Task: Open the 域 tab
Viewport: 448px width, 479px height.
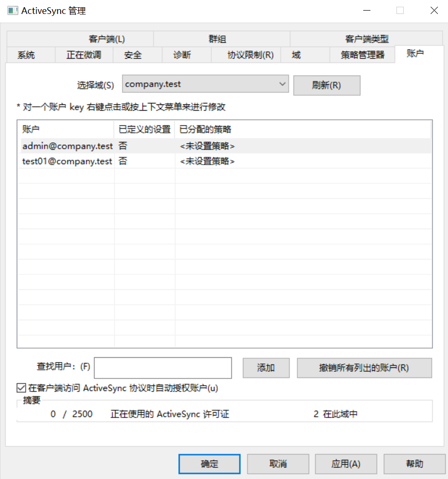Action: click(305, 55)
